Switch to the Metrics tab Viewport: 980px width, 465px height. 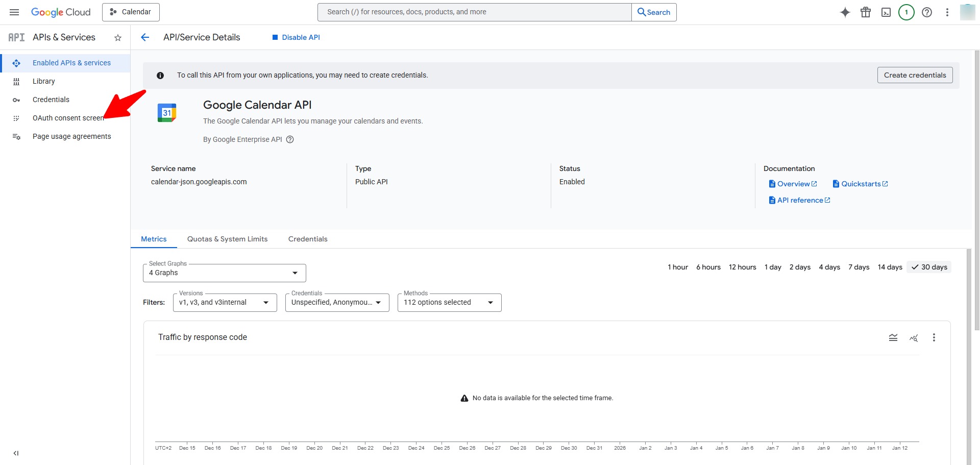click(154, 239)
